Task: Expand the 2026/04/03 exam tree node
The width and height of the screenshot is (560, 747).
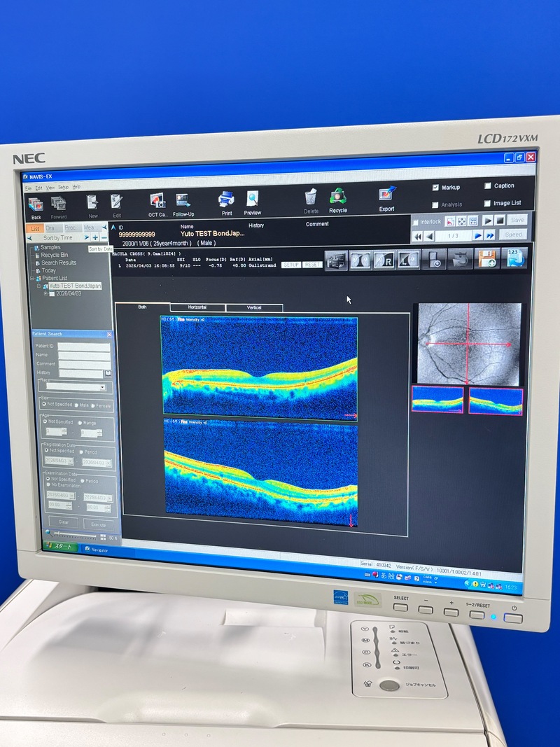Action: [45, 293]
